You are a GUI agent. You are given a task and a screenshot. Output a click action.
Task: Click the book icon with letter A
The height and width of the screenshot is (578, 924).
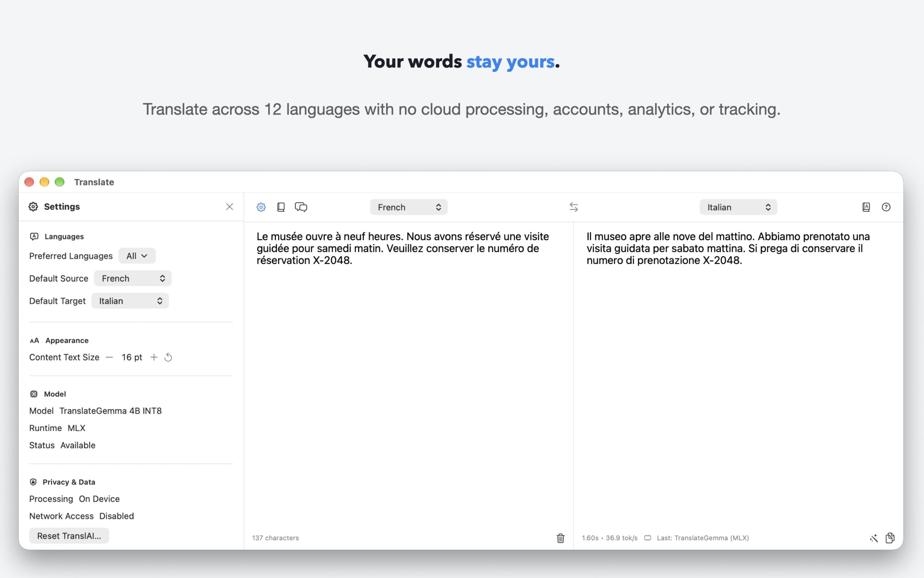866,207
